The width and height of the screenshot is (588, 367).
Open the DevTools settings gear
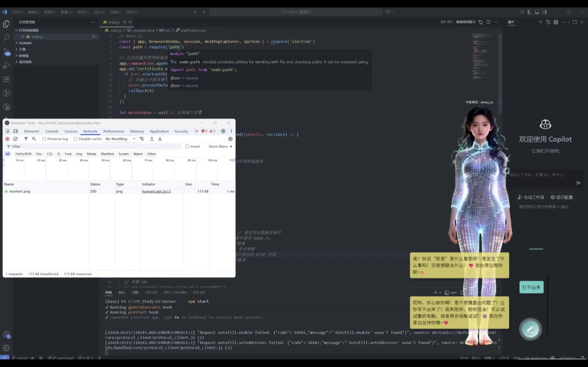click(223, 131)
